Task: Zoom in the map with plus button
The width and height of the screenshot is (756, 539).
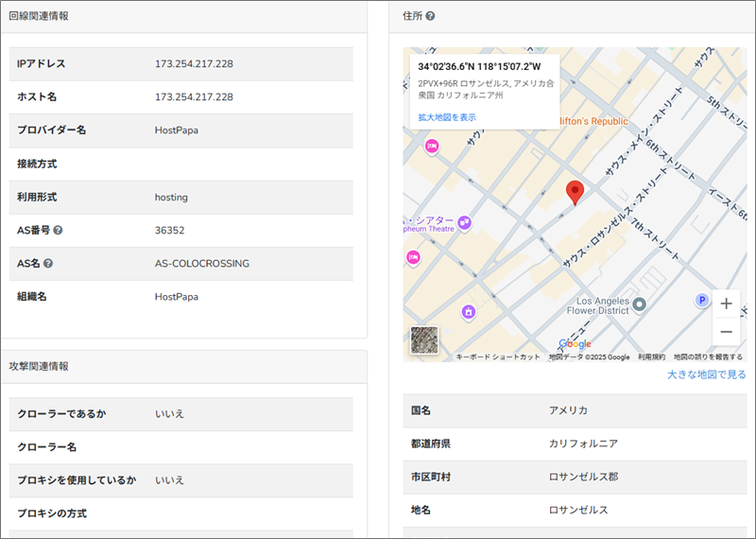Action: pyautogui.click(x=726, y=304)
